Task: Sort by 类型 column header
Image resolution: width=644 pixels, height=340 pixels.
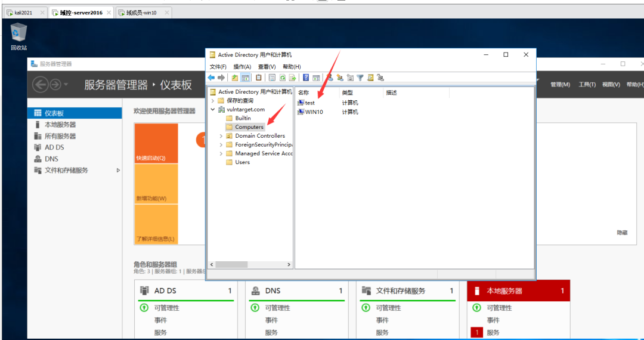Action: point(361,93)
